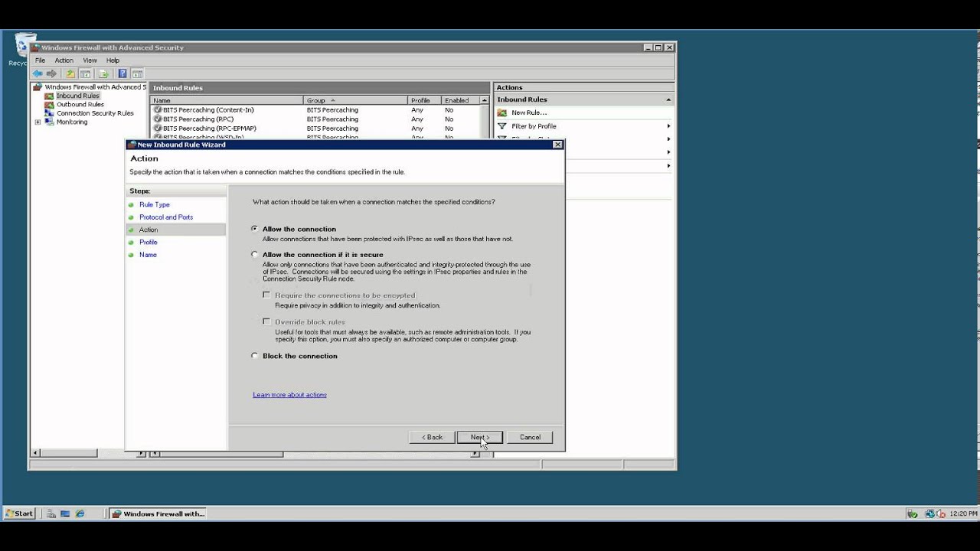Viewport: 980px width, 551px height.
Task: Click the Monitoring node icon in the tree
Action: pos(49,122)
